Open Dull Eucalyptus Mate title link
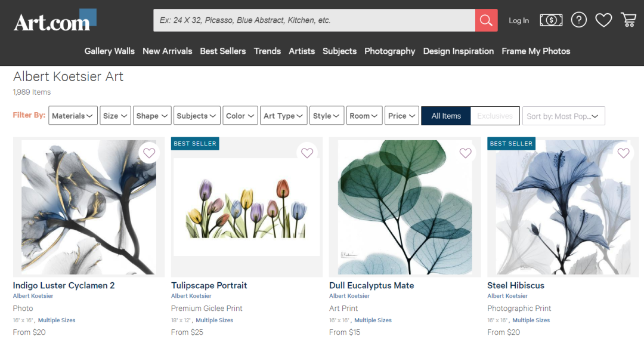The height and width of the screenshot is (361, 644). (x=371, y=285)
